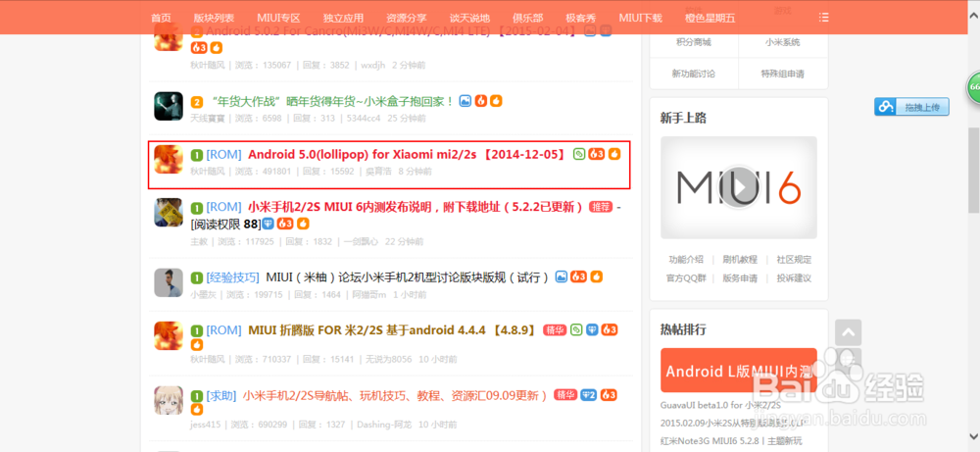Click the orange thumbs-up icon on Android 5.0(lollipop) thread
This screenshot has height=452, width=980.
614,154
